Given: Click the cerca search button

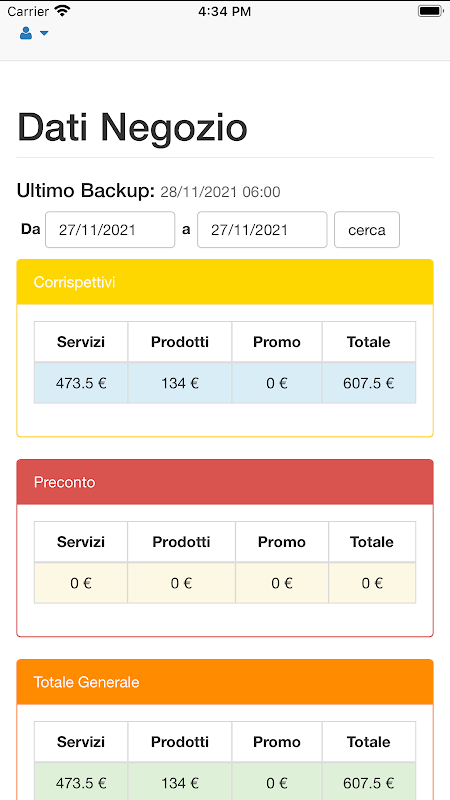Looking at the screenshot, I should pos(367,230).
